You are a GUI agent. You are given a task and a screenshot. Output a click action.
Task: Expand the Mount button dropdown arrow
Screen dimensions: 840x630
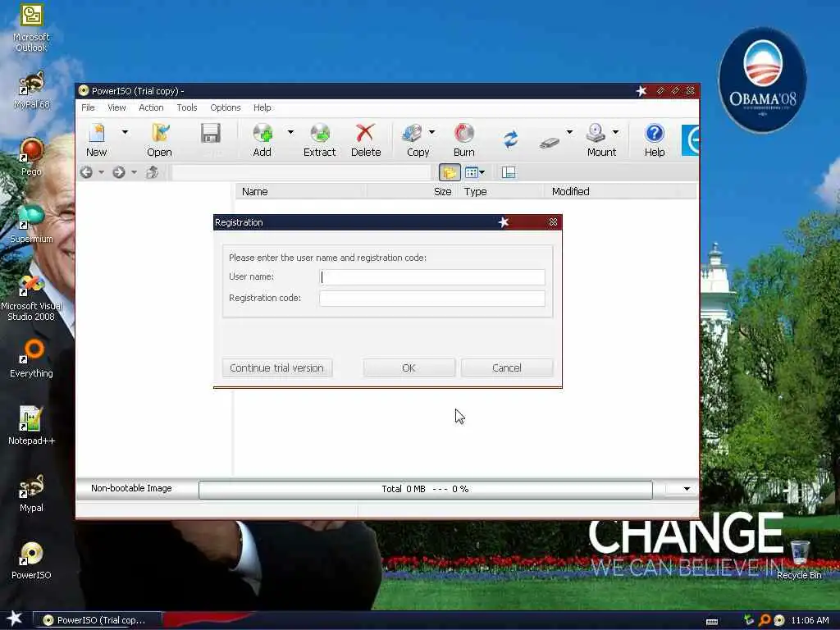[615, 132]
